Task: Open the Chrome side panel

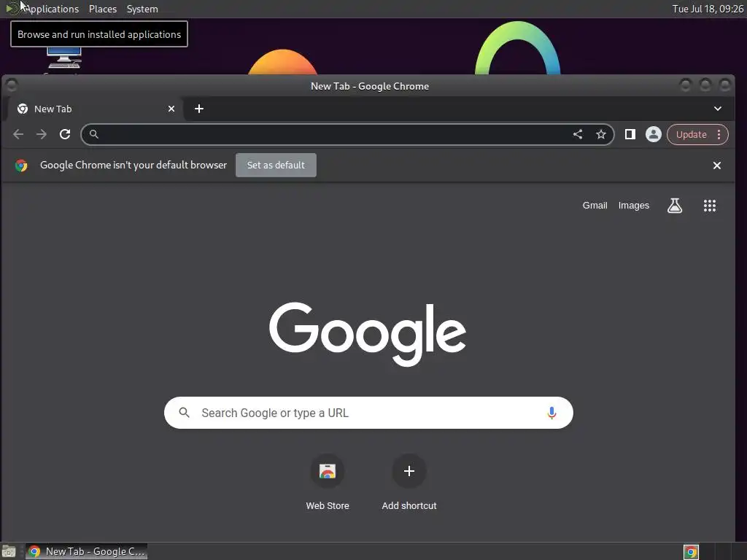Action: coord(630,134)
